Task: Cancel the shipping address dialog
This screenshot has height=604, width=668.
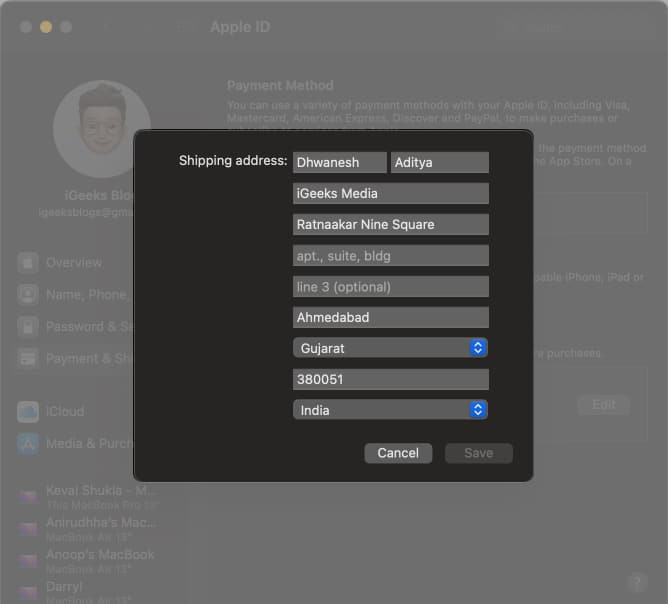Action: (398, 453)
